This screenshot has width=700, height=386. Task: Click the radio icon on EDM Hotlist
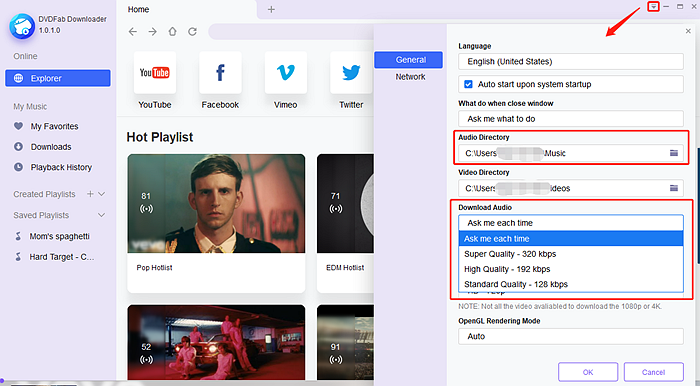[336, 208]
